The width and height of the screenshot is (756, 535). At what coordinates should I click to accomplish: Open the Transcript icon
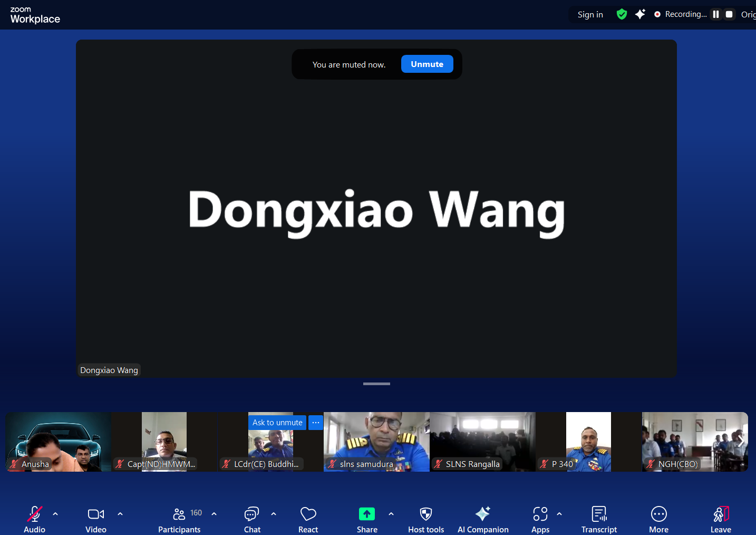click(x=599, y=514)
